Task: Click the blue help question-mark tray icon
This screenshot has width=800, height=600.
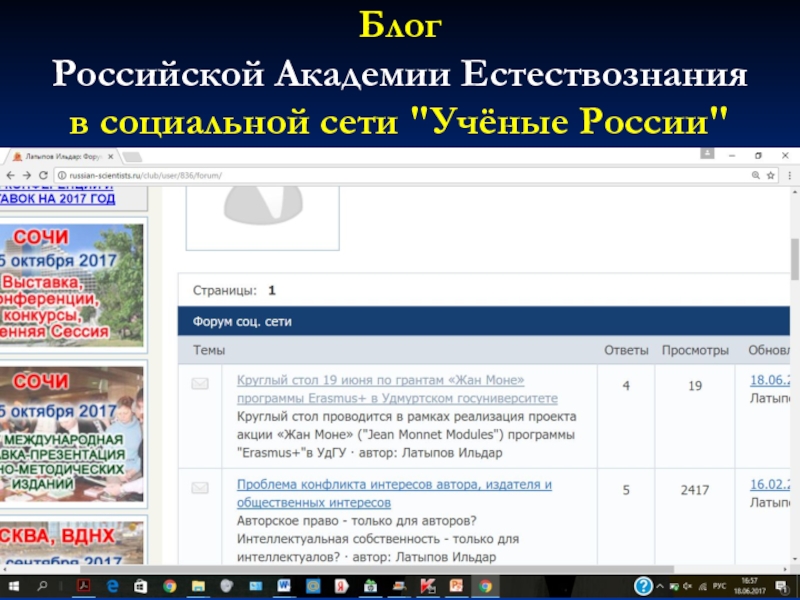Action: pos(643,586)
